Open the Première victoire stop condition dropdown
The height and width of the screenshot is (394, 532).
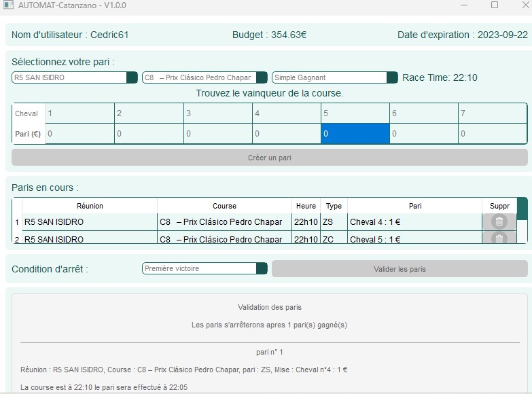coord(205,268)
